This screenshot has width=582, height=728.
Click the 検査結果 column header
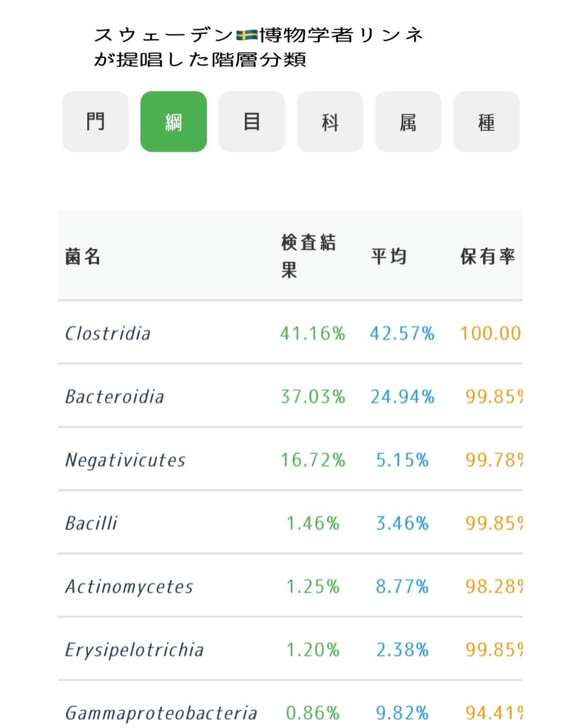pos(308,256)
